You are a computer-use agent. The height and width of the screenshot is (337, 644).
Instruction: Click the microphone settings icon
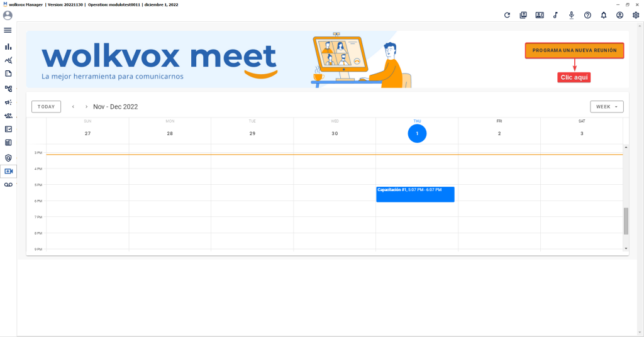coord(571,16)
